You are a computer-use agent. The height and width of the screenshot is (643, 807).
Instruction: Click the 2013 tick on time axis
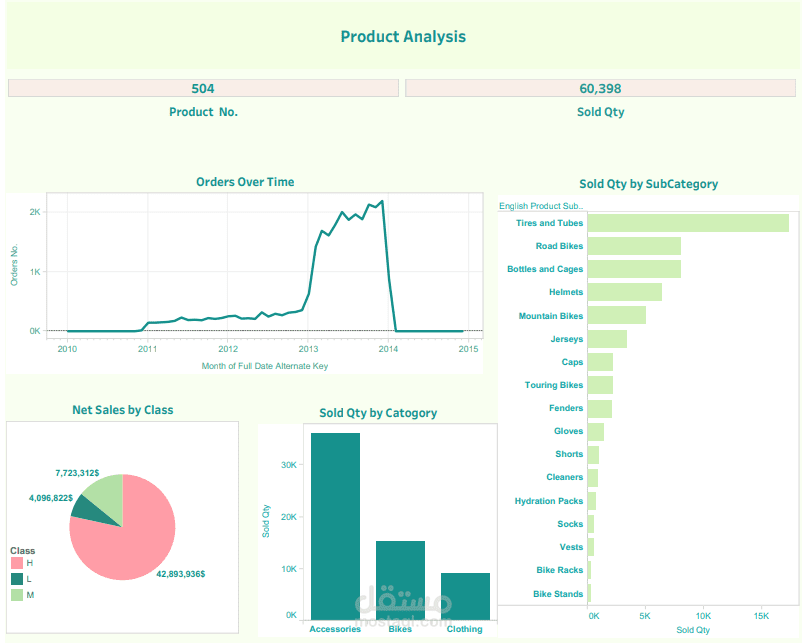click(x=308, y=349)
